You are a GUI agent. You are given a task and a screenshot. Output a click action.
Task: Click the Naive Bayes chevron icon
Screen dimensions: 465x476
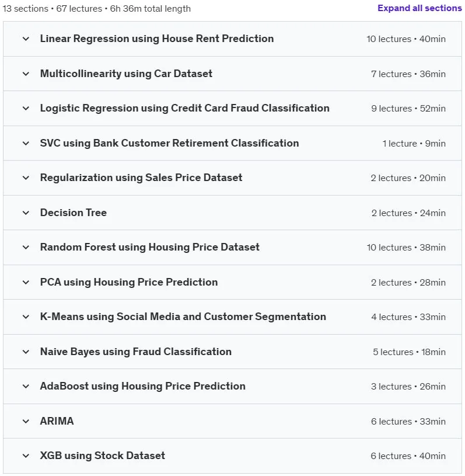point(26,352)
